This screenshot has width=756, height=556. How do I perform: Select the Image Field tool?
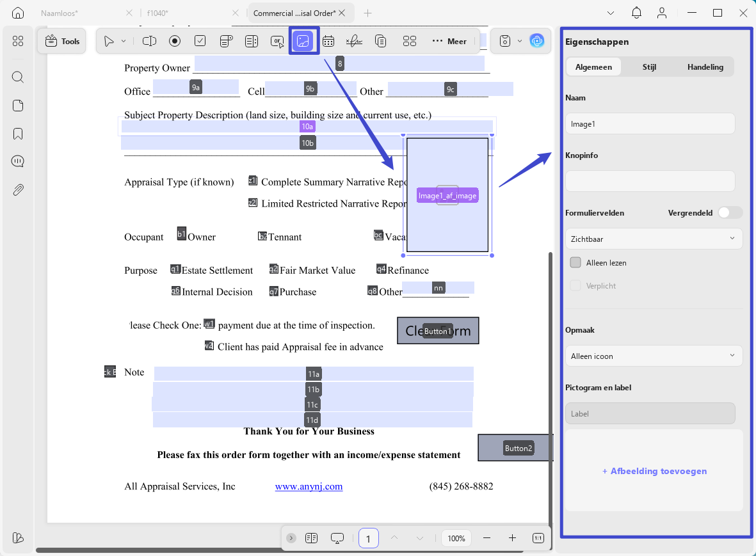303,42
